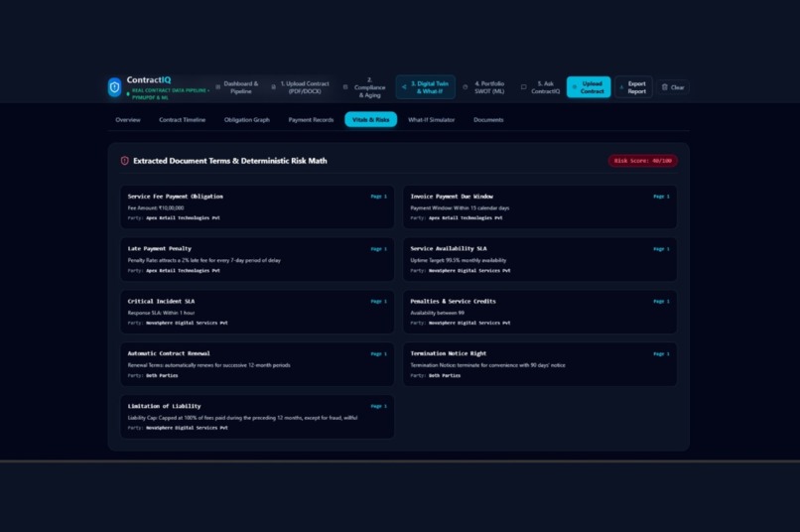Go to 1. Upload Contract (PDF/DOCX) step

coord(301,87)
